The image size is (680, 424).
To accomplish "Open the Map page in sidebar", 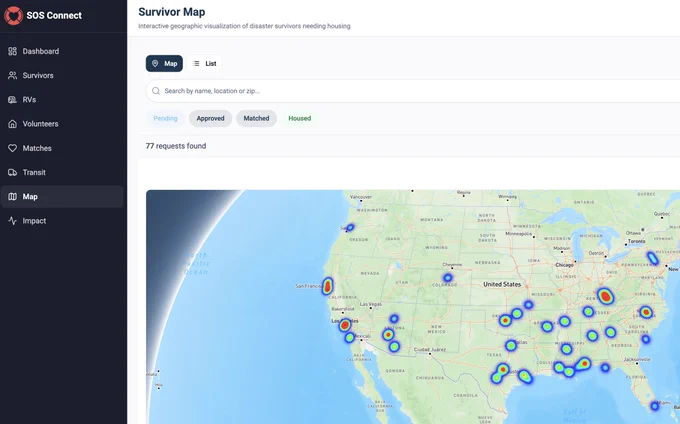I will click(x=62, y=197).
